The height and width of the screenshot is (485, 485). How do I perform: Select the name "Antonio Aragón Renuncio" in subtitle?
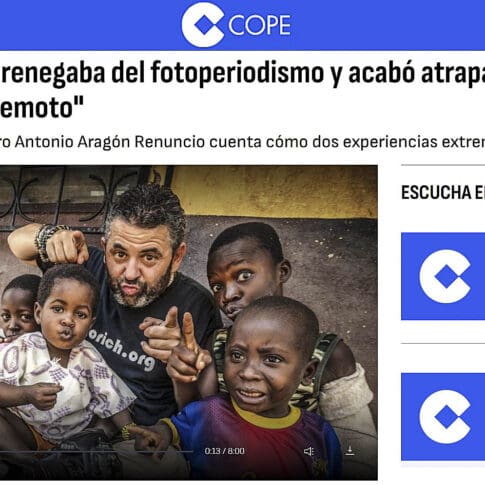click(x=109, y=142)
